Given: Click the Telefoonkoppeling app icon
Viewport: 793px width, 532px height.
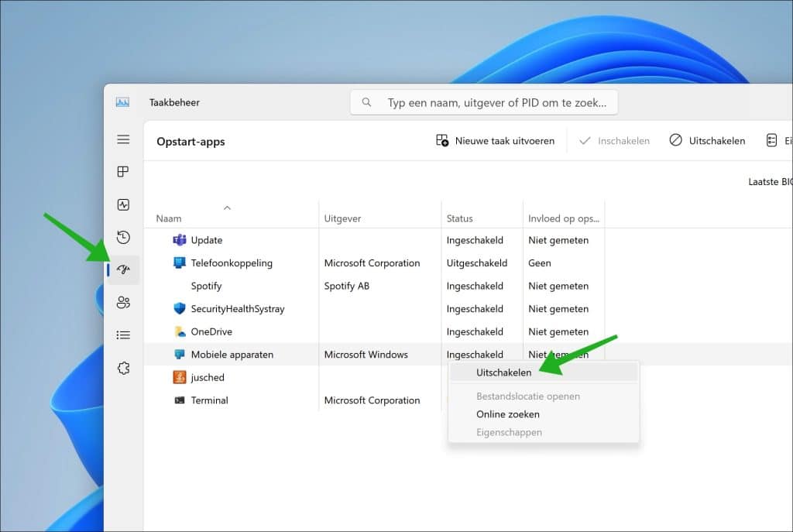Looking at the screenshot, I should (180, 263).
